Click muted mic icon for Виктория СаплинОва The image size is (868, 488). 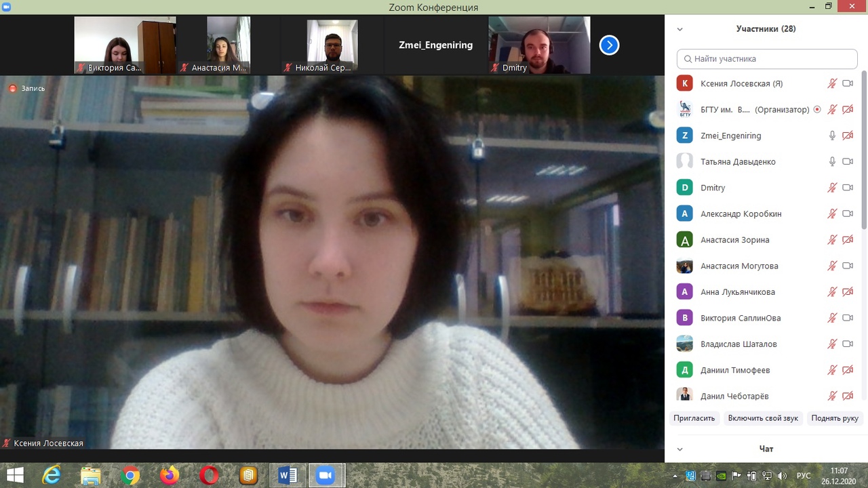pyautogui.click(x=832, y=318)
